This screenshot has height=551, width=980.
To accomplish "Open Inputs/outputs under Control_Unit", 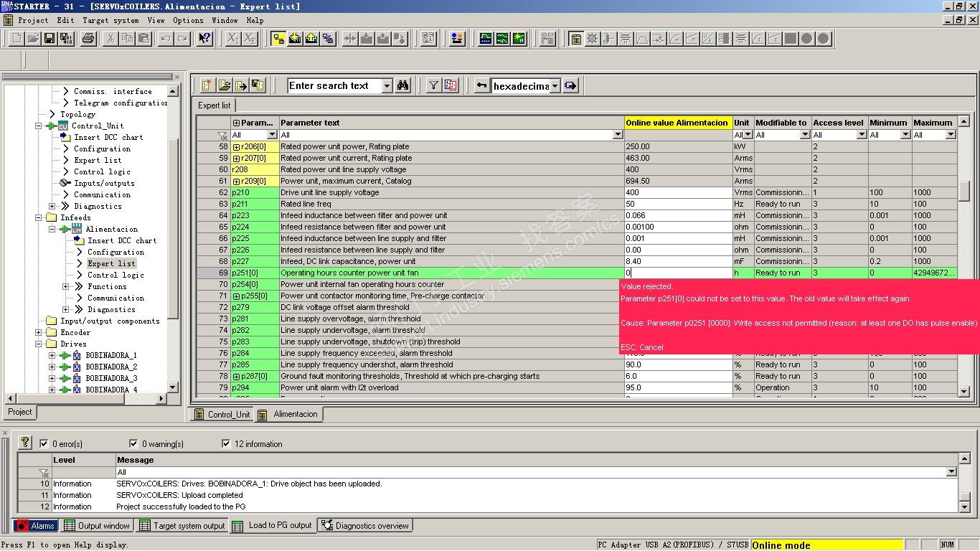I will 104,184.
